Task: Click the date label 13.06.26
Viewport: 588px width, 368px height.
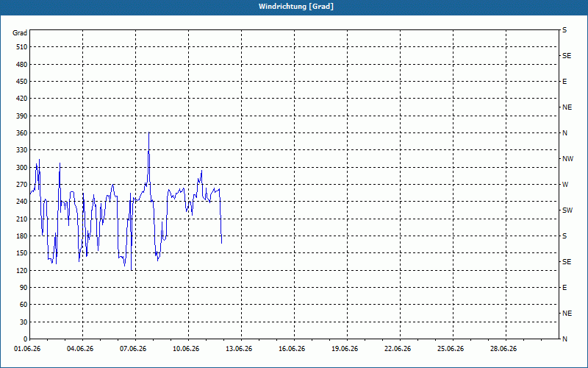Action: coord(239,349)
